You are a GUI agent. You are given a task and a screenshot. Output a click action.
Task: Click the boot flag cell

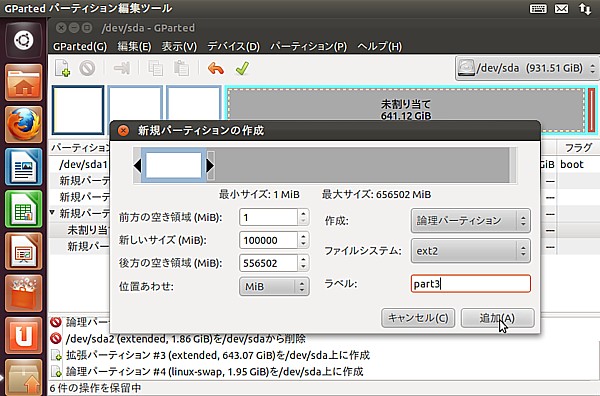572,165
